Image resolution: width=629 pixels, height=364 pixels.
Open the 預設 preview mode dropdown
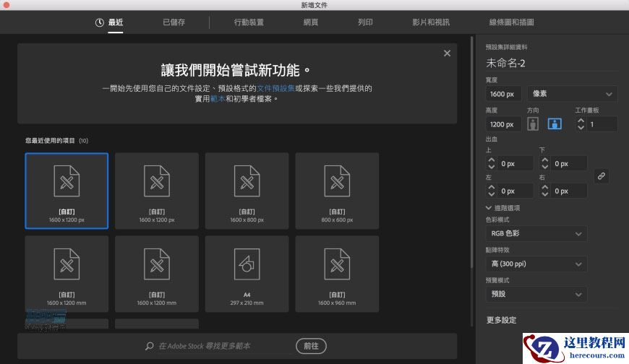(536, 294)
